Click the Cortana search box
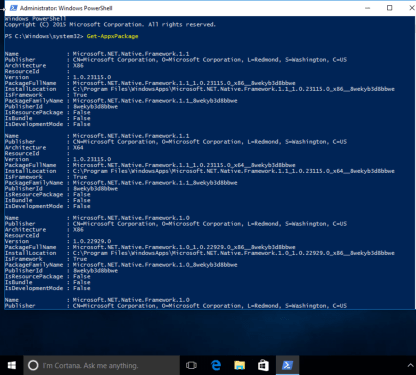416x375 pixels. [102, 365]
